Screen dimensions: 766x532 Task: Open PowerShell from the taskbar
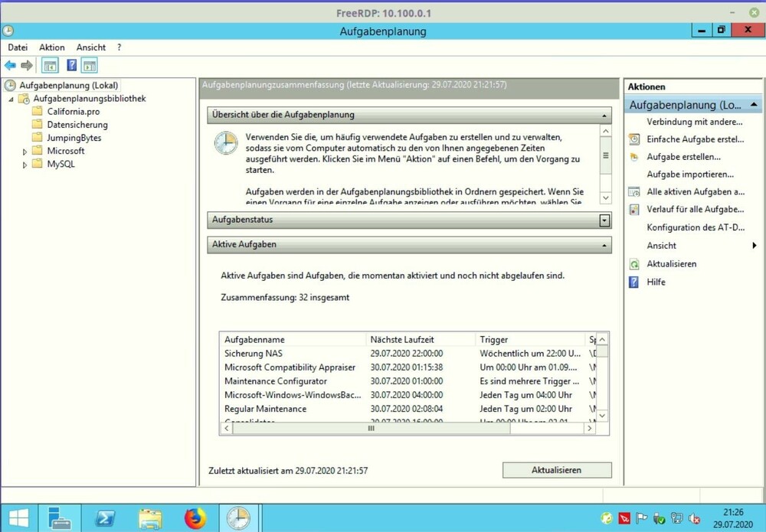pyautogui.click(x=105, y=518)
